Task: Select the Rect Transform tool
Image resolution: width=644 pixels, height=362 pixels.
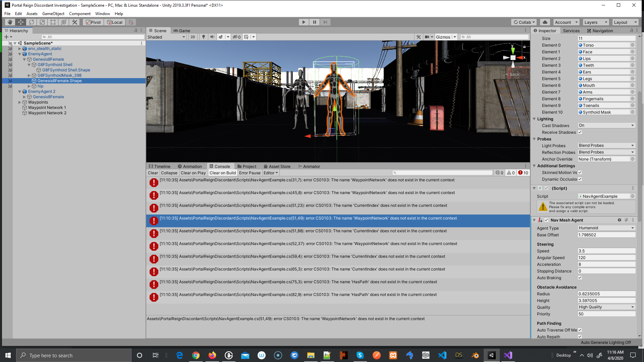Action: click(x=53, y=22)
